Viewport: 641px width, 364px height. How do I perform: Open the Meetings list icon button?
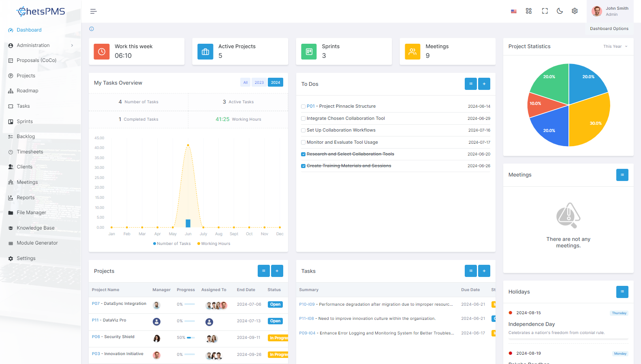(622, 175)
